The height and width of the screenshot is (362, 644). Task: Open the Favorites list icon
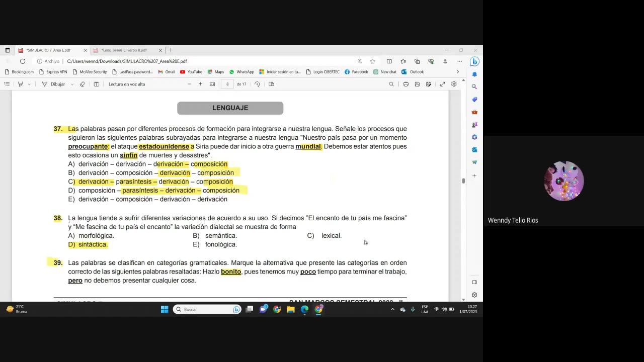pyautogui.click(x=403, y=61)
